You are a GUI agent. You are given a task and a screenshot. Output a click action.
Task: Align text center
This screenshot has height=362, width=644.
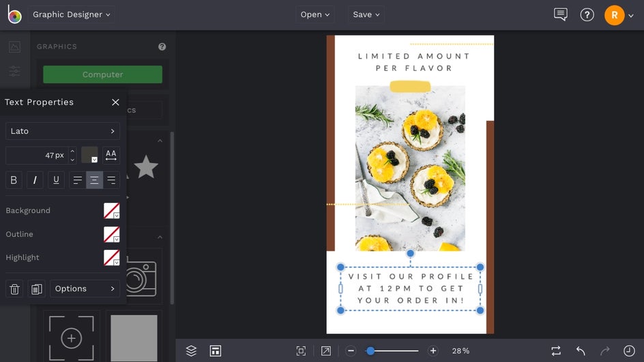coord(94,180)
